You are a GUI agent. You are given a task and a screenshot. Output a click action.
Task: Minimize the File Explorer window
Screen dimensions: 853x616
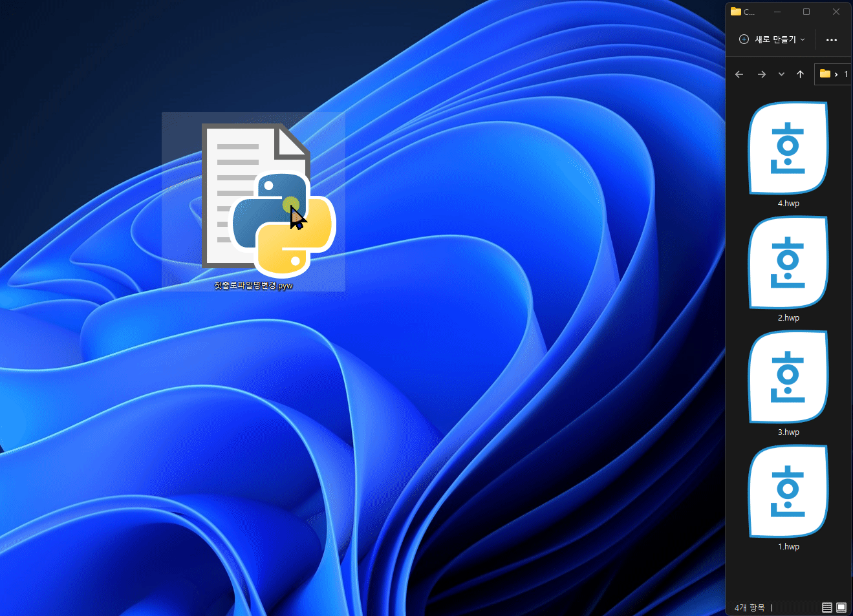tap(777, 12)
